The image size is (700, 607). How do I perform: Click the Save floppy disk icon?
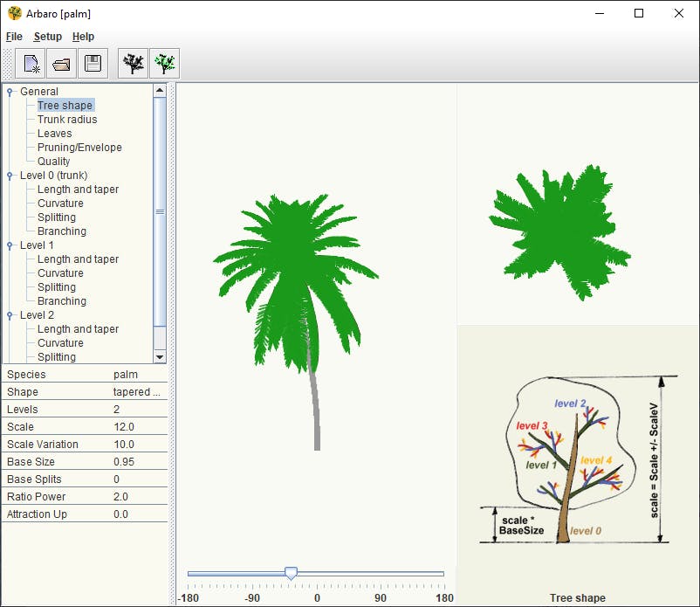(x=92, y=64)
